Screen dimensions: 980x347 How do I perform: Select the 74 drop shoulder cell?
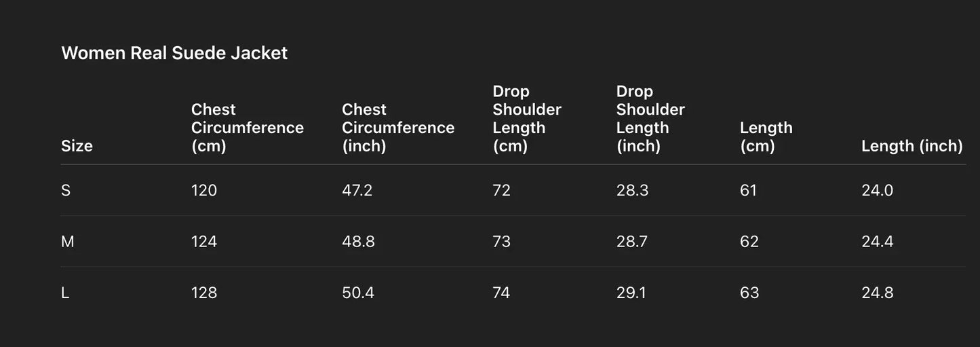[501, 293]
